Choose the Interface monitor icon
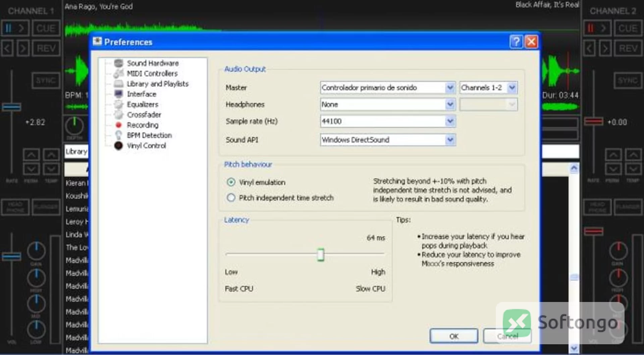Image resolution: width=644 pixels, height=355 pixels. [x=118, y=94]
